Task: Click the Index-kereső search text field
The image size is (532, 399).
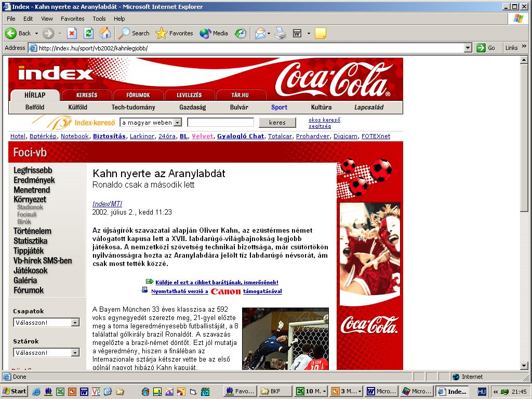Action: pos(220,122)
